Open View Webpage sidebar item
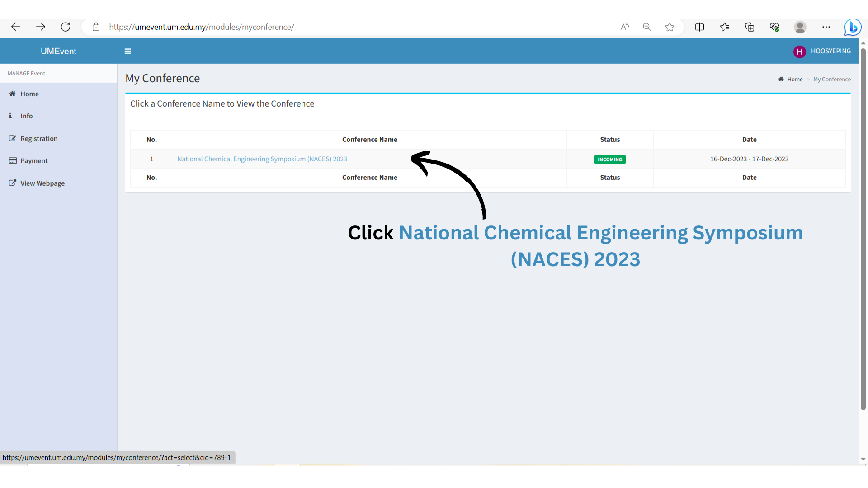 (x=42, y=183)
